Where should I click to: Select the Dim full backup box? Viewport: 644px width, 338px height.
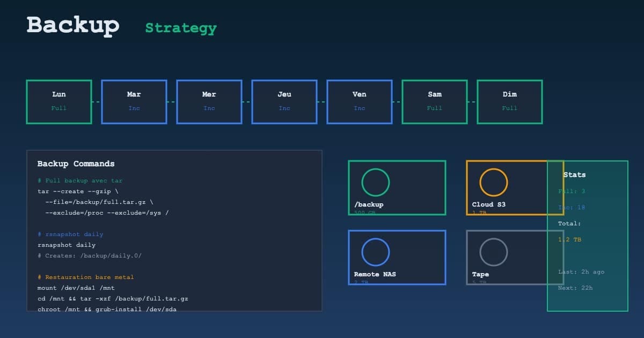click(510, 102)
